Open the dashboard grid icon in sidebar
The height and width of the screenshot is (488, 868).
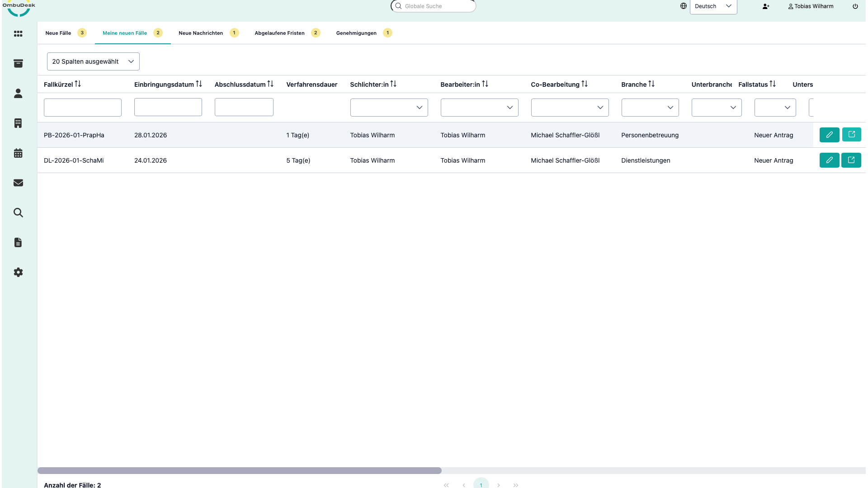18,34
